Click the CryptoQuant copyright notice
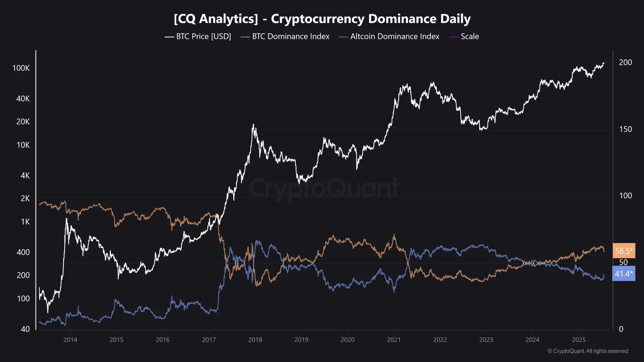The width and height of the screenshot is (644, 362). pos(587,351)
